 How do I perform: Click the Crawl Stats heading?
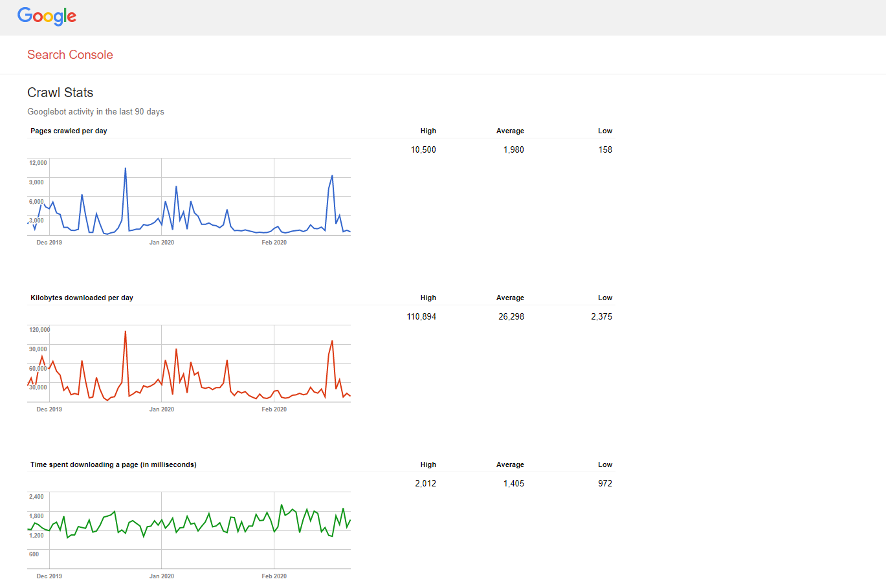pyautogui.click(x=60, y=93)
